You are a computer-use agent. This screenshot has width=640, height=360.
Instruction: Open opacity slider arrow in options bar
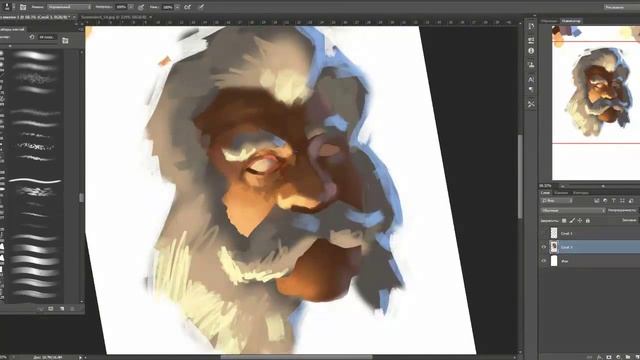131,7
